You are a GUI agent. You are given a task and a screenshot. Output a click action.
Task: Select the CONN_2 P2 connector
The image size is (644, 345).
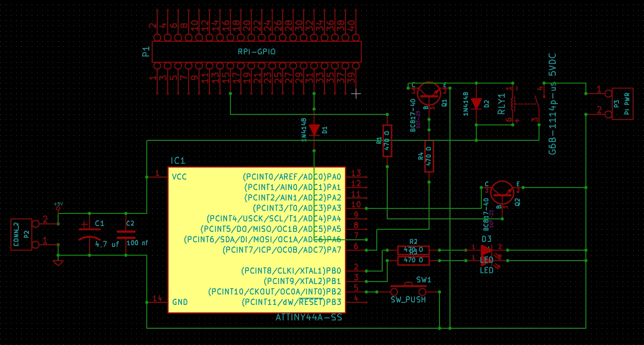point(22,234)
